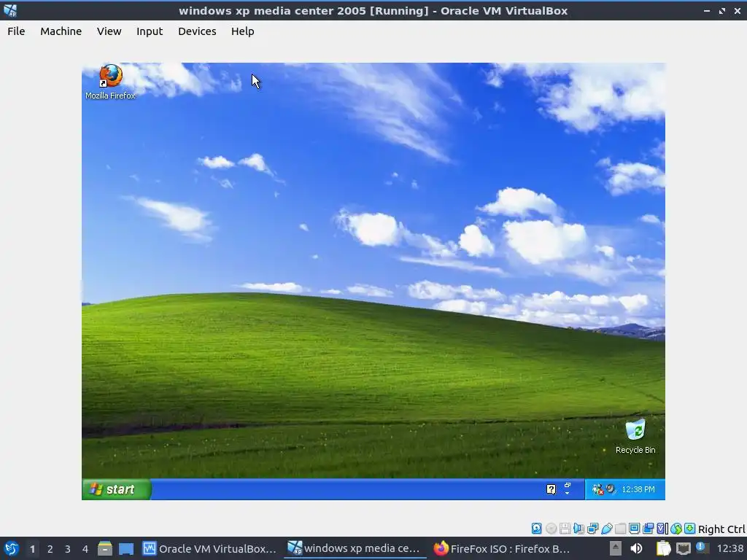Click the XP taskbar clock 12:38 PM

638,489
